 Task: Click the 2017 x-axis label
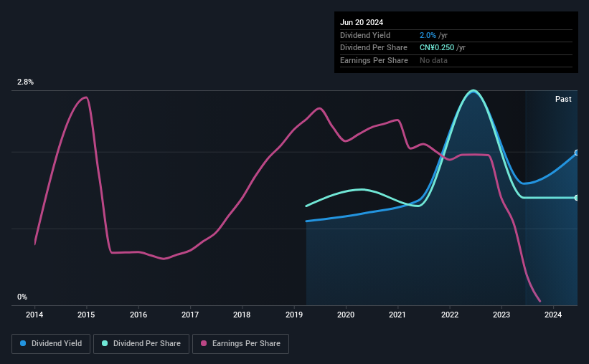(190, 315)
